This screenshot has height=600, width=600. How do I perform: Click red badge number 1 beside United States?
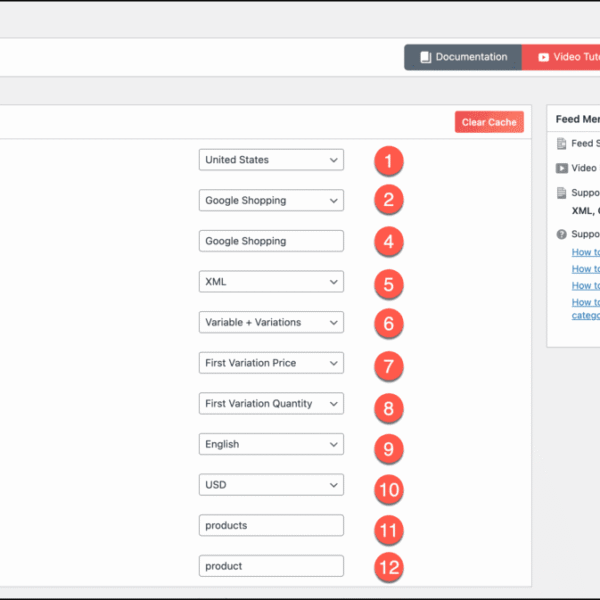388,160
